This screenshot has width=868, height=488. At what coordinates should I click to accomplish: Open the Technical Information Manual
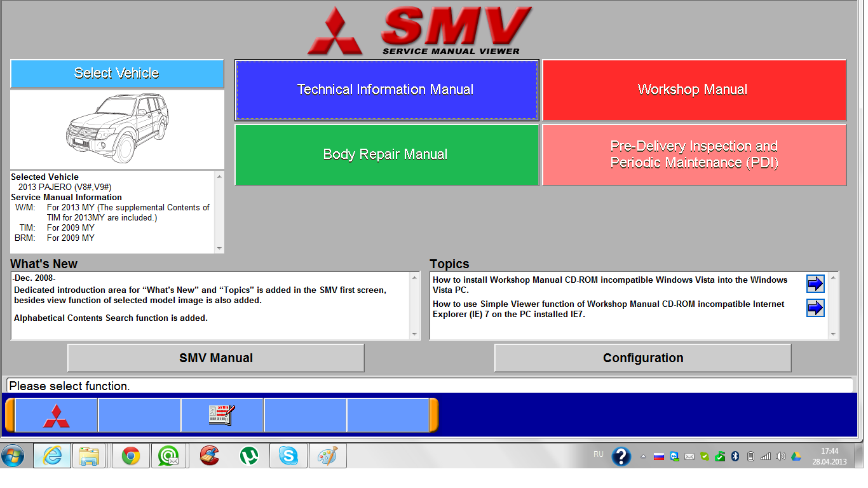point(386,90)
